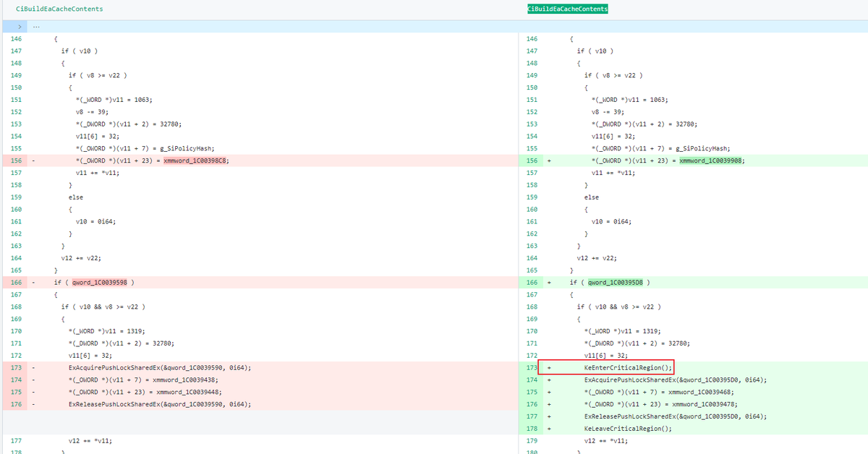The height and width of the screenshot is (454, 868).
Task: Click 'if ( v10 && v8 >= v22 )' in the left pane
Action: [103, 307]
